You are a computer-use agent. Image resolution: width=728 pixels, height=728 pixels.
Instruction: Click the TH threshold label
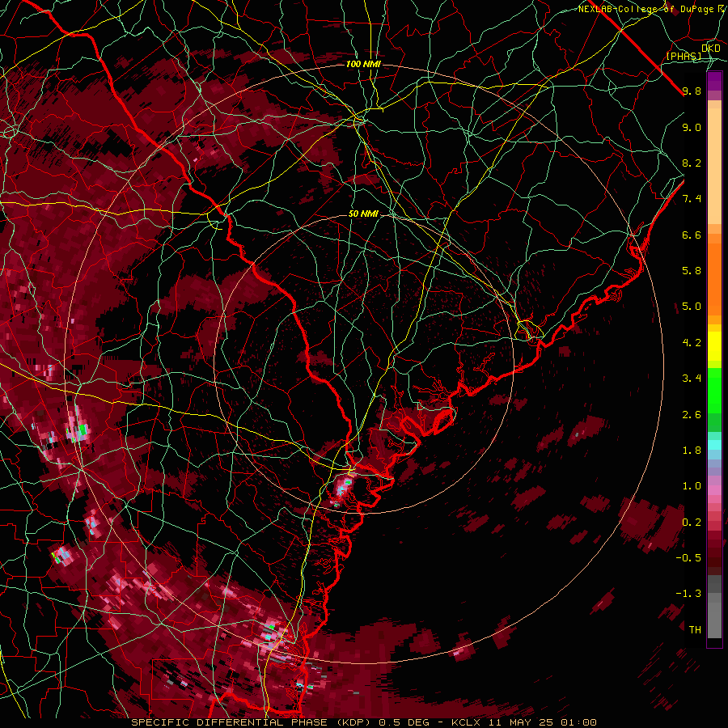[x=695, y=630]
